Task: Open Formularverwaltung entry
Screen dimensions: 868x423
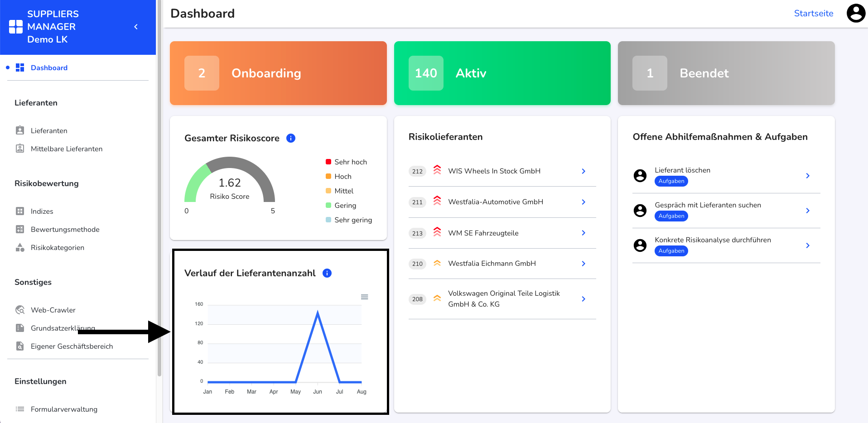Action: point(64,409)
